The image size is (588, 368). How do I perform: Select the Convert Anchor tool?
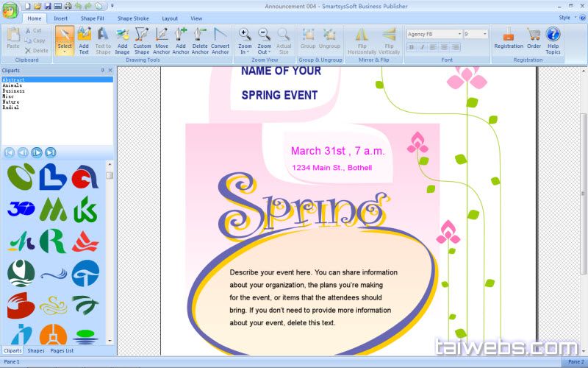220,40
